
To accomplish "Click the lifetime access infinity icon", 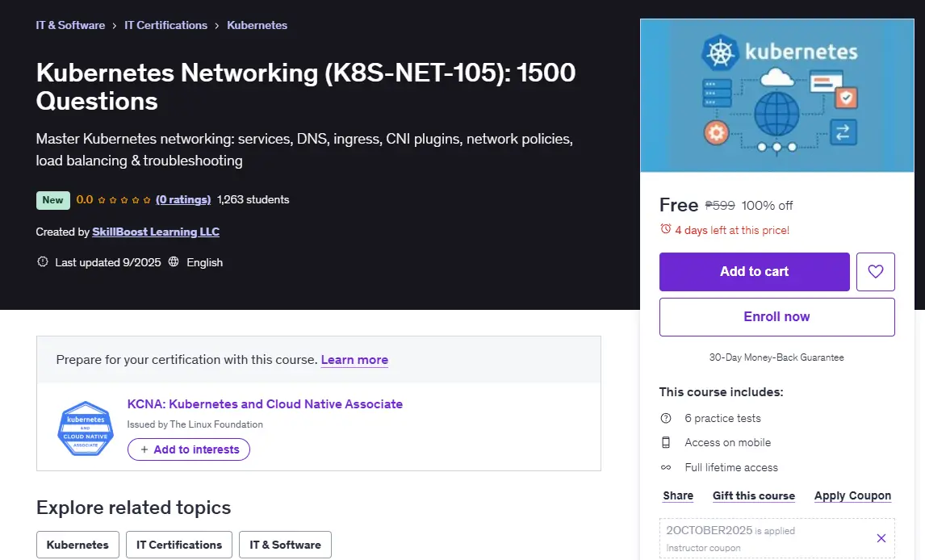I will coord(666,467).
